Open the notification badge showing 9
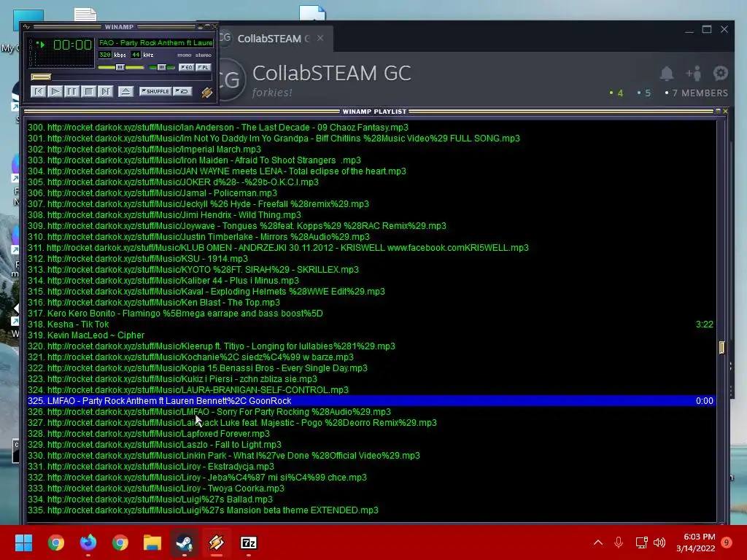747x560 pixels. click(x=727, y=542)
